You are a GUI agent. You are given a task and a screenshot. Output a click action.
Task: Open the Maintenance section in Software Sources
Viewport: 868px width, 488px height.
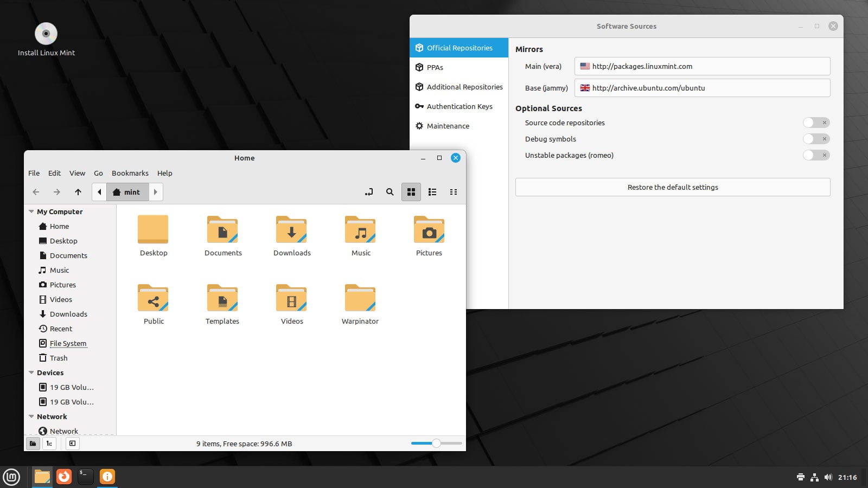click(448, 126)
